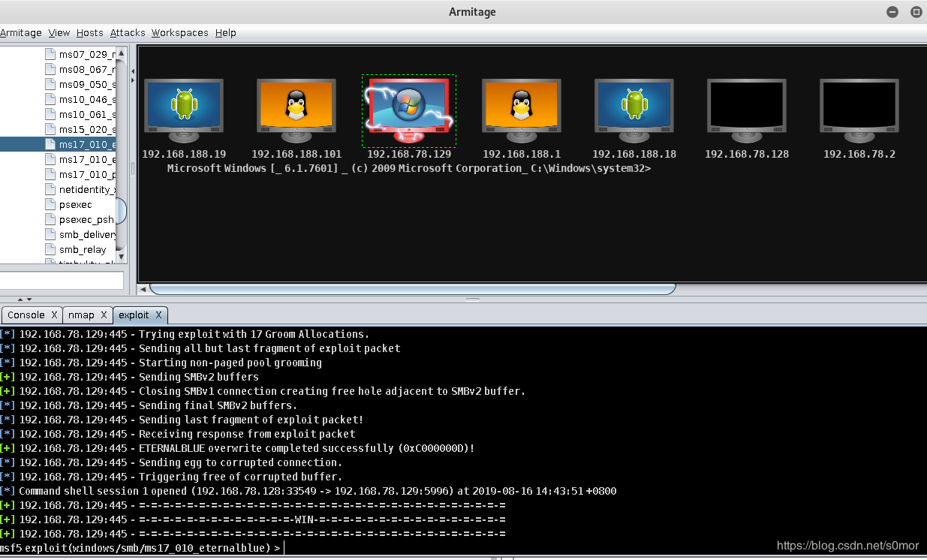Viewport: 927px width, 560px height.
Task: Minimize the Armitage window
Action: [892, 12]
